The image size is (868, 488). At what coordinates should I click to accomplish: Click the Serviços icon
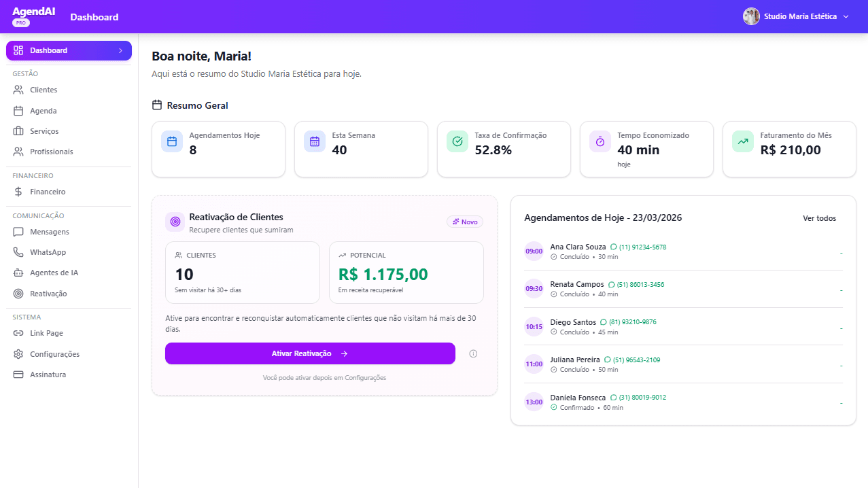pos(18,130)
